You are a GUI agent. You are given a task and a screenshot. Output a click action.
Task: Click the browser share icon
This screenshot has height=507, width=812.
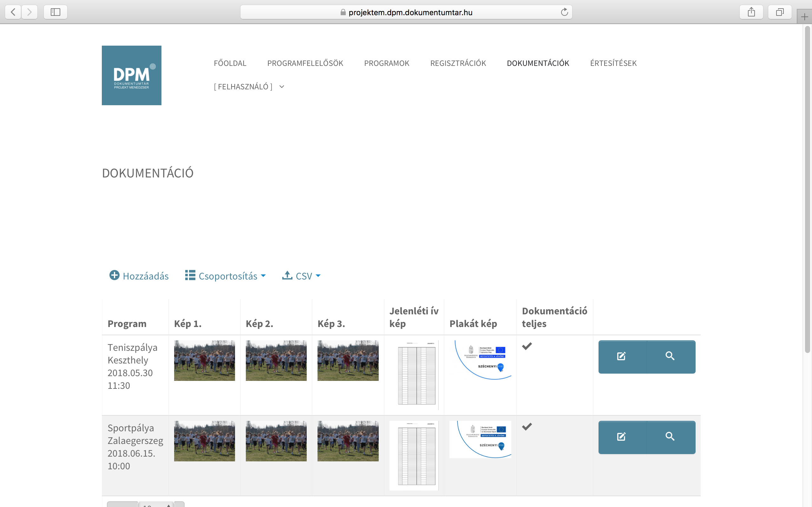click(751, 12)
